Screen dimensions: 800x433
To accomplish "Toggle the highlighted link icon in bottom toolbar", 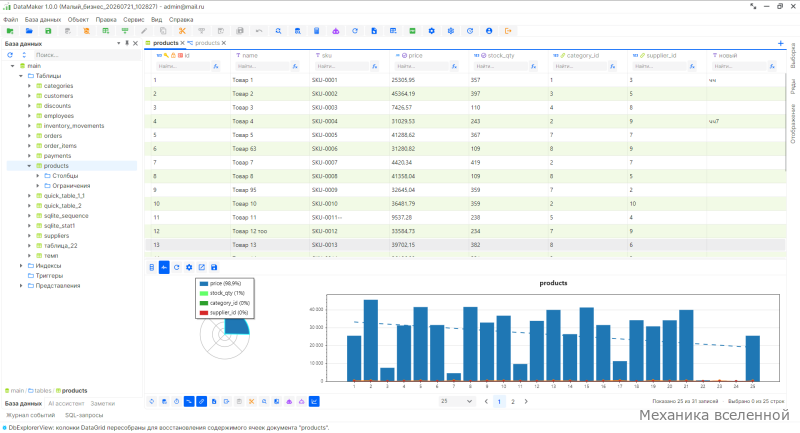I will click(x=202, y=401).
